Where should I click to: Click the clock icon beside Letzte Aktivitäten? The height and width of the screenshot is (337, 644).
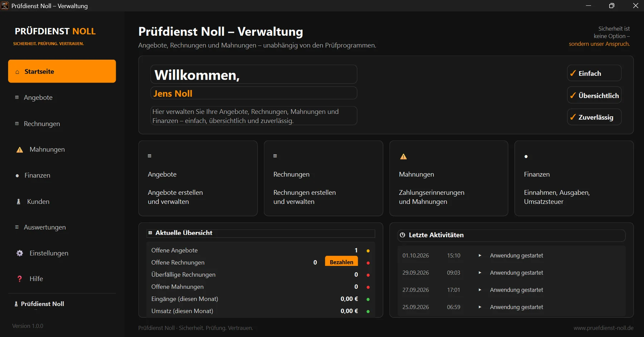(402, 235)
